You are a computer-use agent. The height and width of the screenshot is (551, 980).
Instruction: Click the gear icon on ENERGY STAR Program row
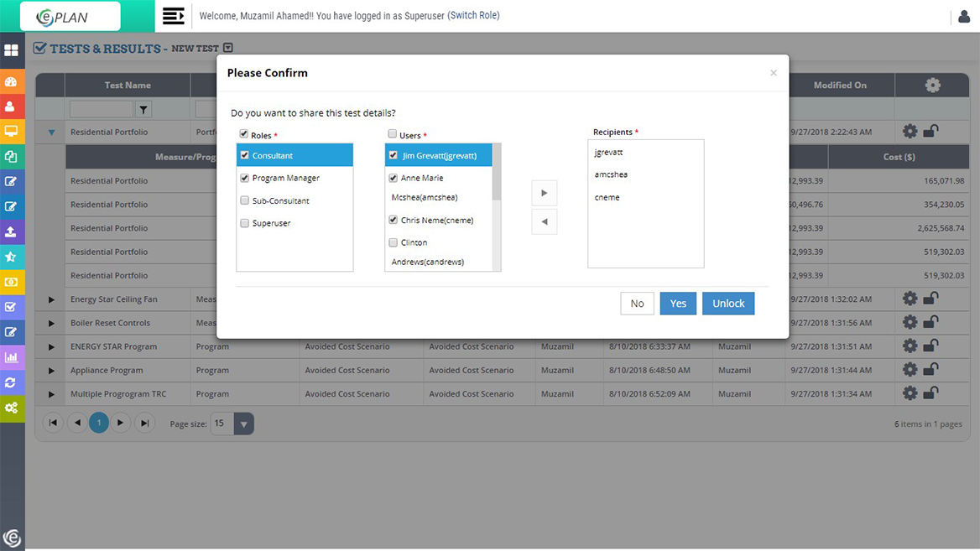pyautogui.click(x=910, y=346)
